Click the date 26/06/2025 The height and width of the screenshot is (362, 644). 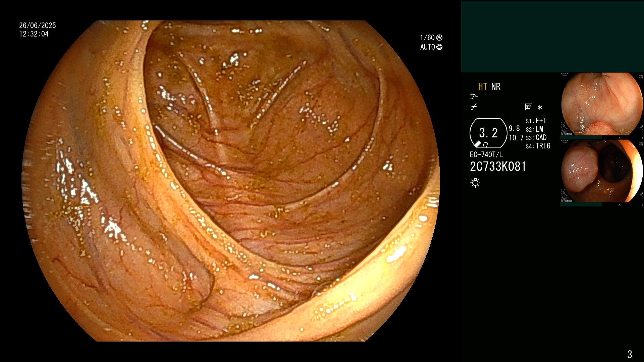click(38, 25)
